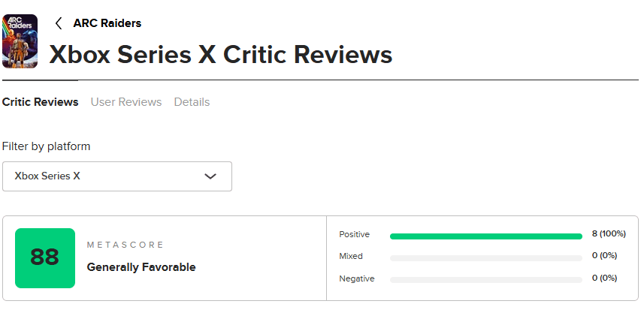Click the green 88 Metascore badge
This screenshot has height=310, width=644.
click(x=45, y=258)
